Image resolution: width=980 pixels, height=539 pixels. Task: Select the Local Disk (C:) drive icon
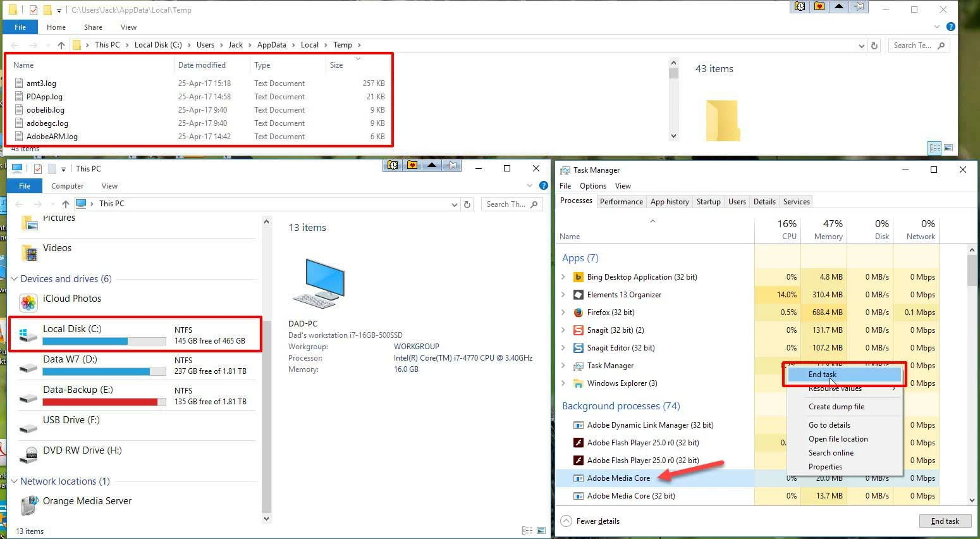28,334
